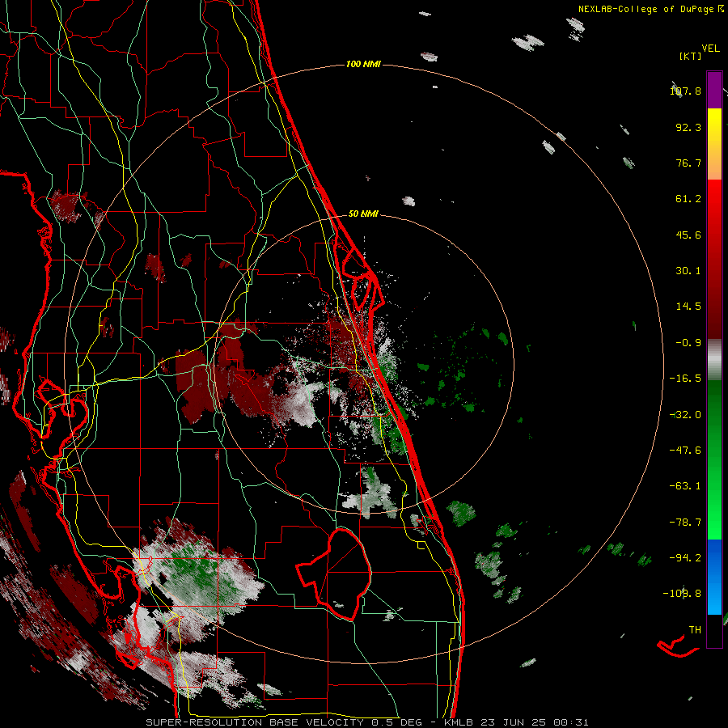
Task: Click the 50 NMI range ring label
Action: coord(363,214)
